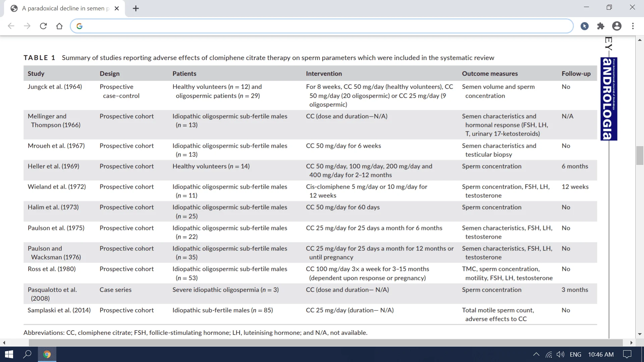Click 'Idiopathic sub-fertile males (n = 85)' cell
Screen dimensions: 644x362
(223, 310)
